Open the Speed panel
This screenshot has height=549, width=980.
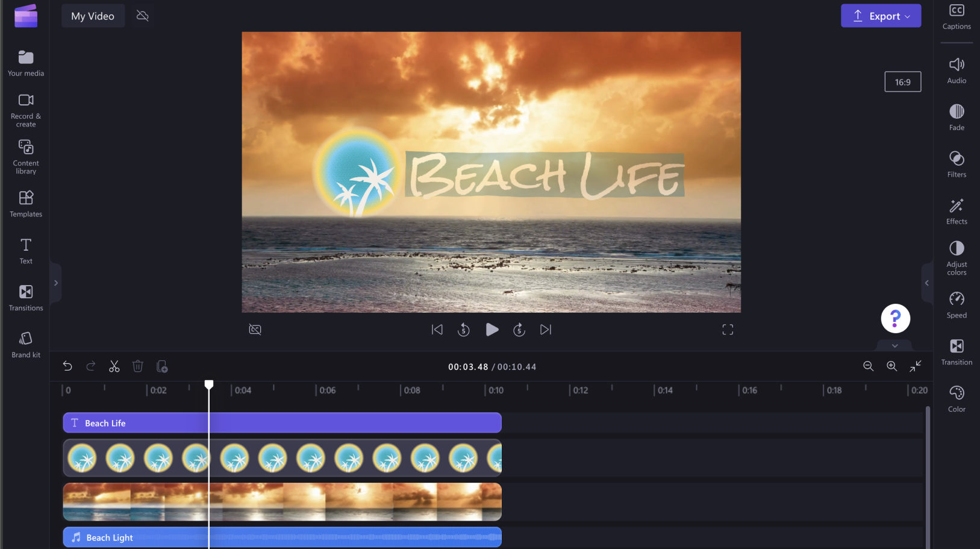957,306
